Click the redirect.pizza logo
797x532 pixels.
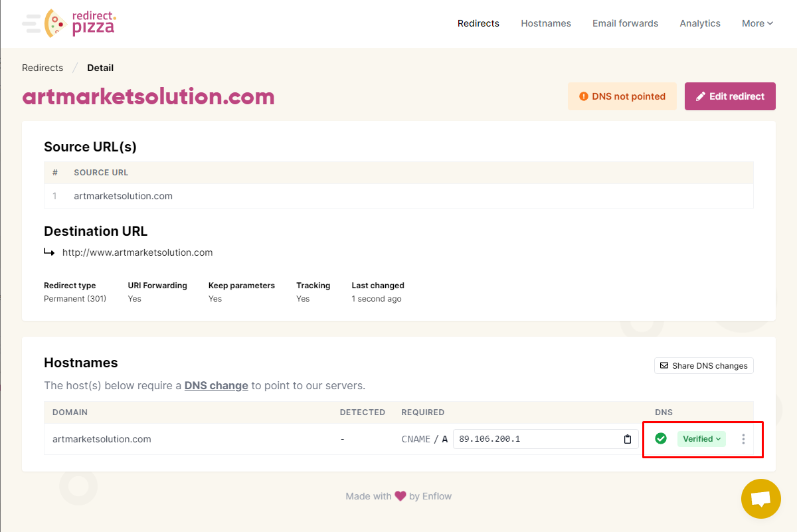(69, 23)
